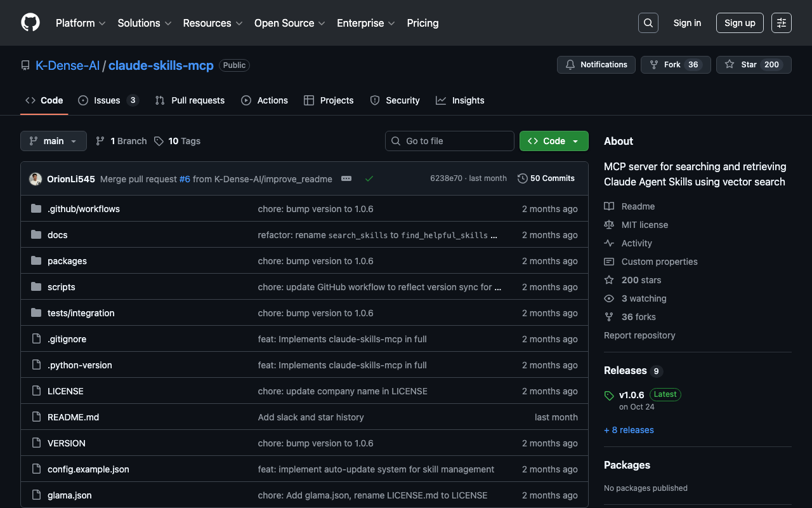Expand commit message ellipsis icon
The height and width of the screenshot is (508, 812).
pos(346,179)
